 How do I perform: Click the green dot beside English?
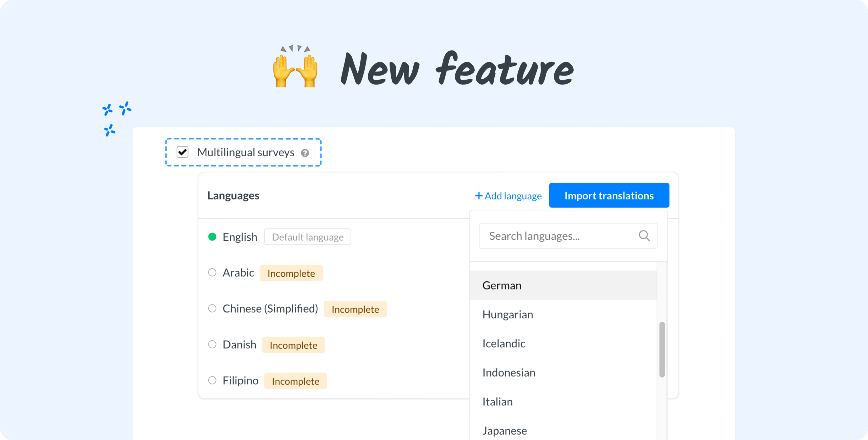pyautogui.click(x=212, y=237)
